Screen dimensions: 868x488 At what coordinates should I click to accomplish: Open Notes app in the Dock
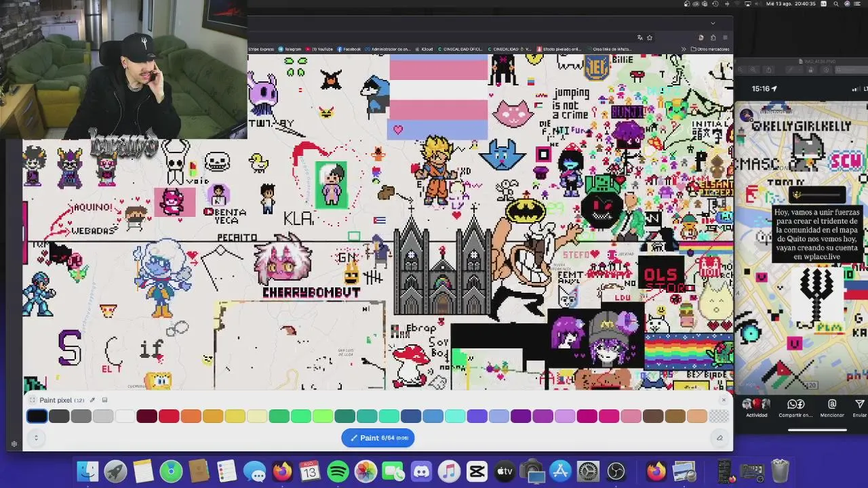(143, 471)
